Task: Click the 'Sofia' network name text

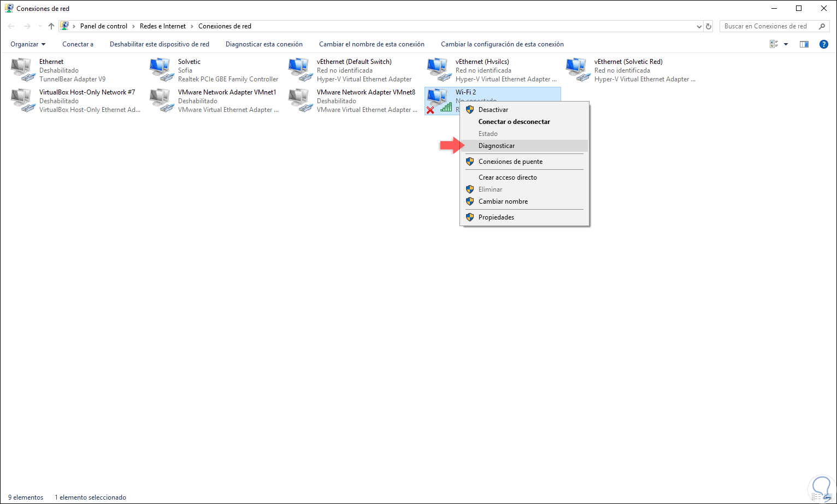Action: tap(185, 70)
